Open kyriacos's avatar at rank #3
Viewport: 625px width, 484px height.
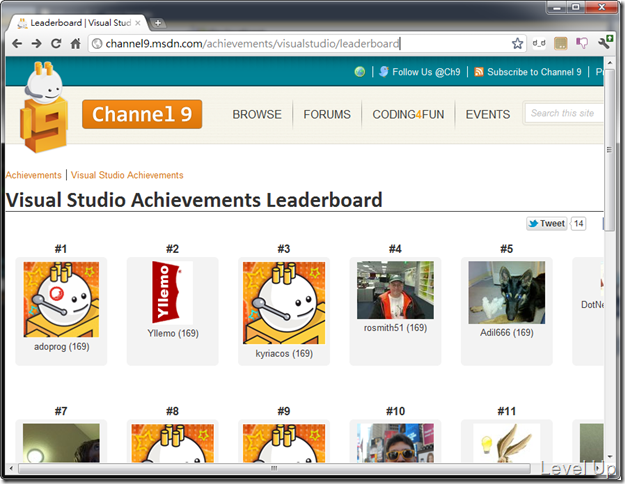(284, 303)
